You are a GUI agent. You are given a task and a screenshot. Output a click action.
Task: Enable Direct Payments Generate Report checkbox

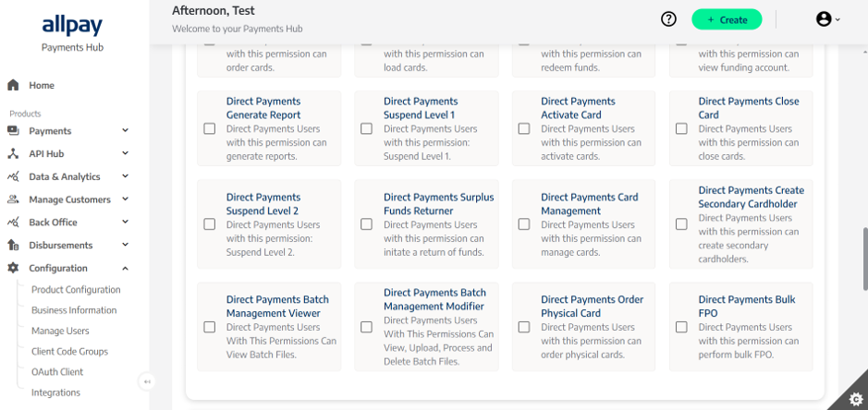(x=209, y=129)
